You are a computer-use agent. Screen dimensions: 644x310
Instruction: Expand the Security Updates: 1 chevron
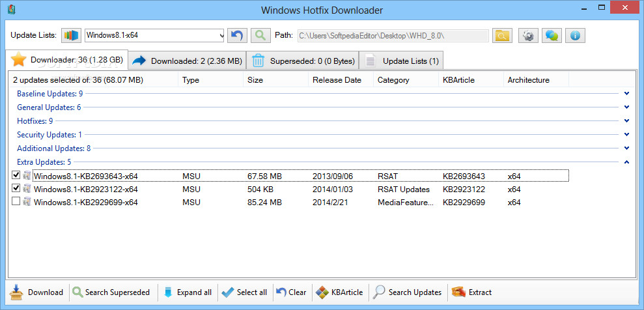(x=626, y=134)
